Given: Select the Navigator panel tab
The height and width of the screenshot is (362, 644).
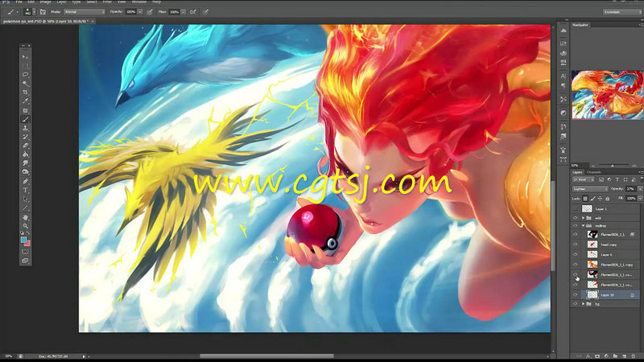Looking at the screenshot, I should tap(580, 25).
